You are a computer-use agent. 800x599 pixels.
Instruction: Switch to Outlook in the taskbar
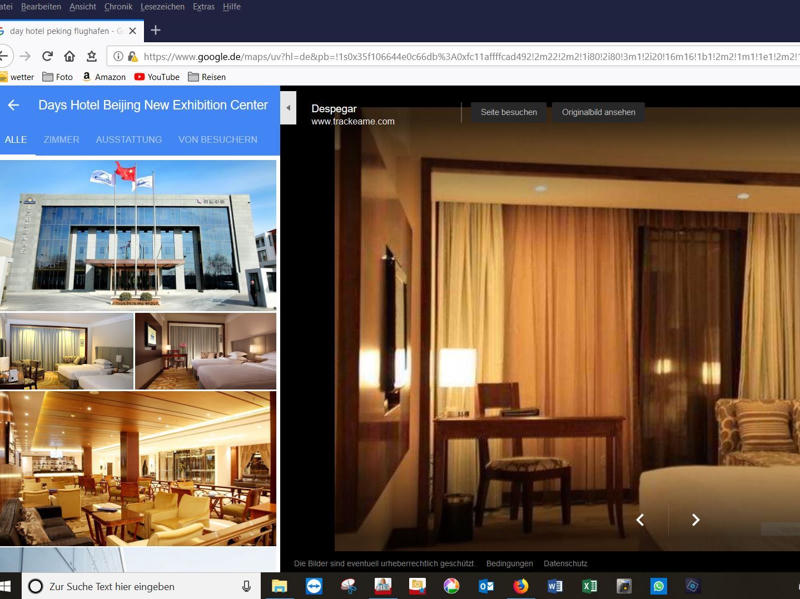(x=486, y=586)
